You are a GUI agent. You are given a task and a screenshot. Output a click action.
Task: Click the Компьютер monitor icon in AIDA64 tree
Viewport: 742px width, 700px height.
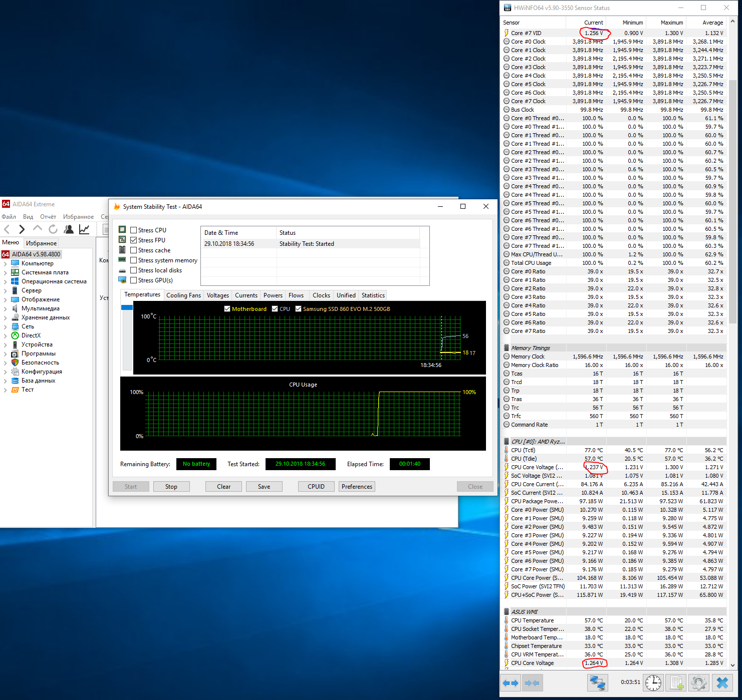[x=15, y=263]
